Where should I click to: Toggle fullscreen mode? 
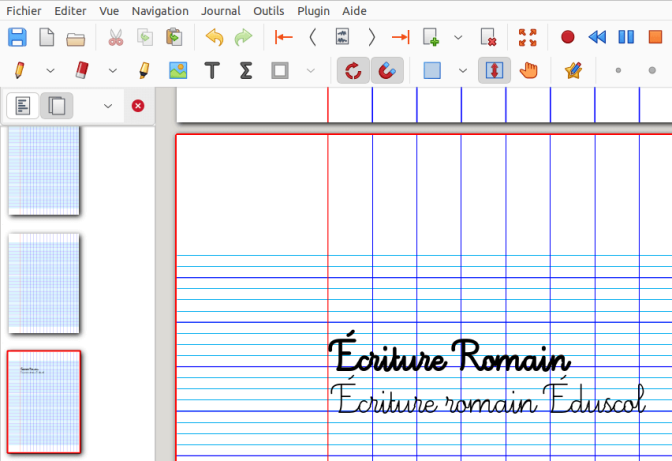coord(528,37)
